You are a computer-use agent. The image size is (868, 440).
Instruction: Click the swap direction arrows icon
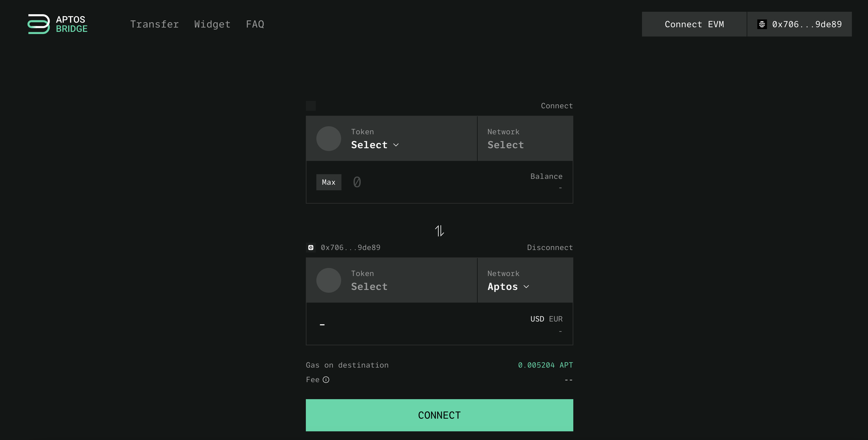click(x=439, y=230)
